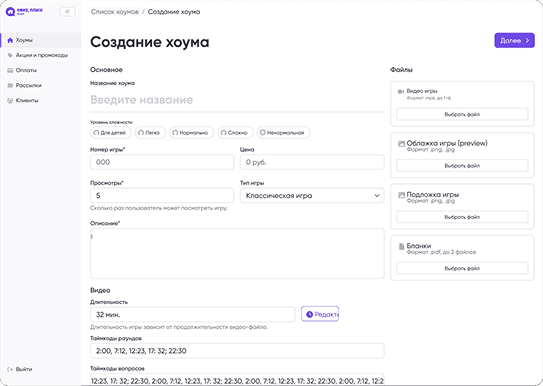Open the Клиенты sidebar item

pyautogui.click(x=41, y=100)
